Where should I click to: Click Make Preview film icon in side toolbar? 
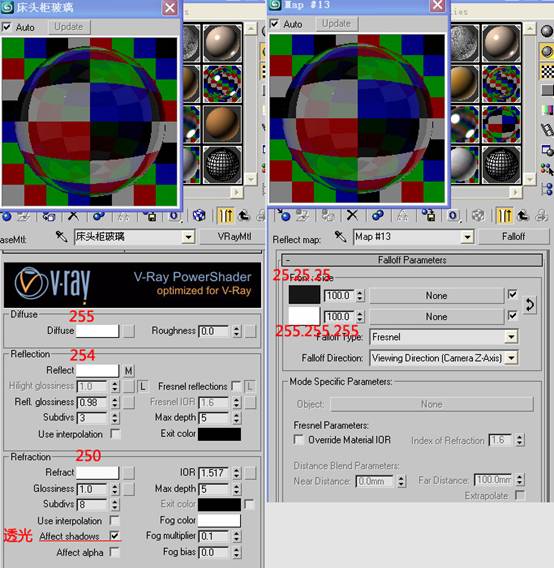coord(547,129)
